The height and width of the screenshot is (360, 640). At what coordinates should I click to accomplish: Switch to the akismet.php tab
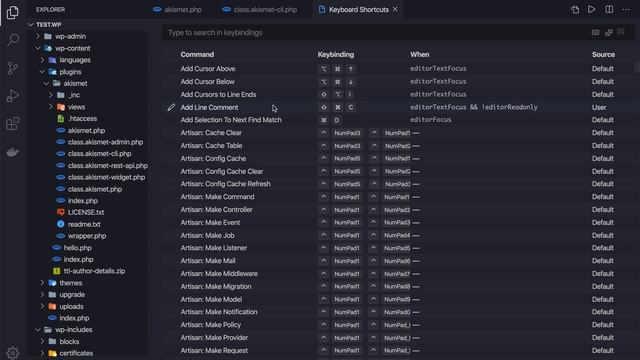click(178, 9)
